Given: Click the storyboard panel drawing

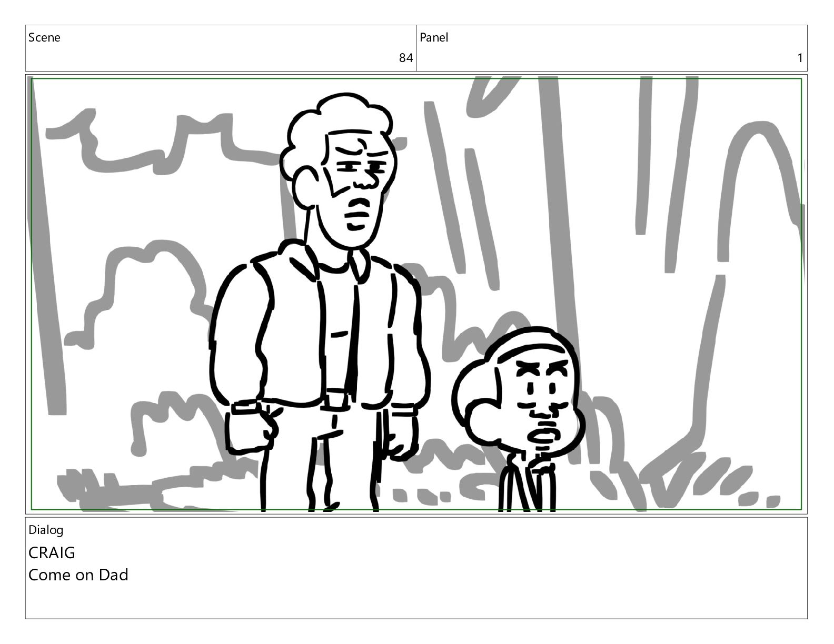Looking at the screenshot, I should point(416,294).
